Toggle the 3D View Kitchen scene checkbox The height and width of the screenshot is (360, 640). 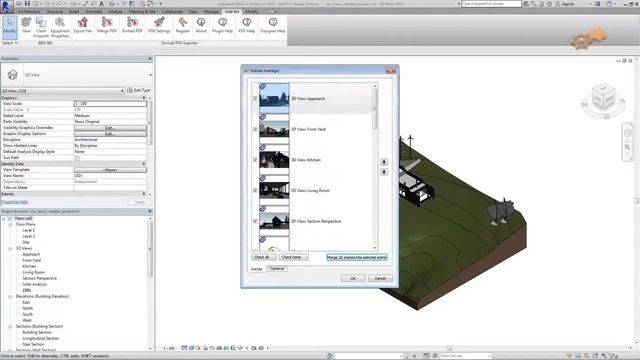255,160
